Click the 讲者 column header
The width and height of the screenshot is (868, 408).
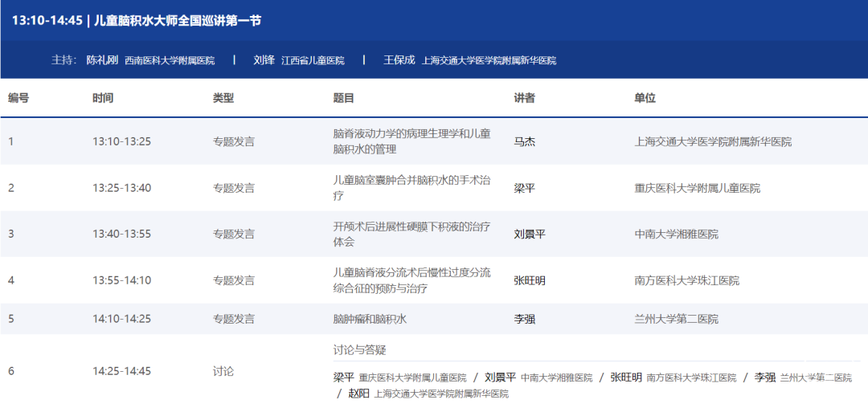(x=525, y=98)
